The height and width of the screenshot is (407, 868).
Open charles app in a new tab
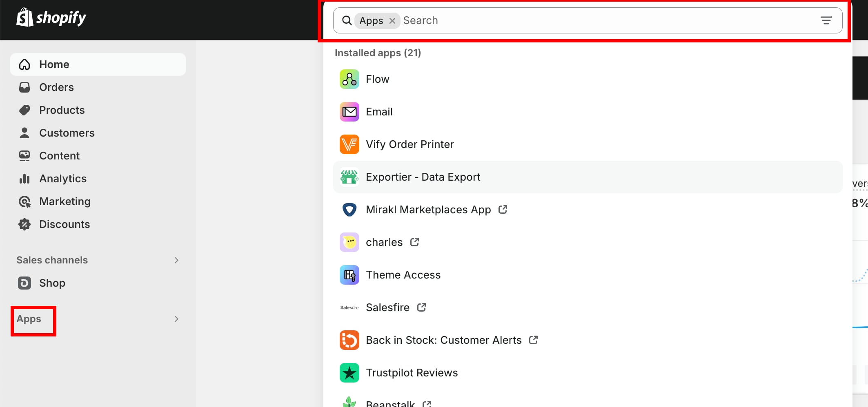415,242
